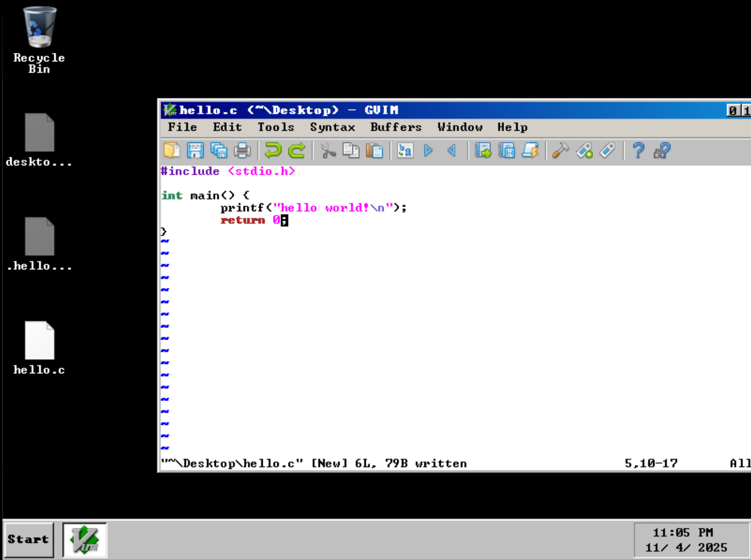Open Vim help with the question mark icon
The height and width of the screenshot is (560, 751).
(638, 151)
